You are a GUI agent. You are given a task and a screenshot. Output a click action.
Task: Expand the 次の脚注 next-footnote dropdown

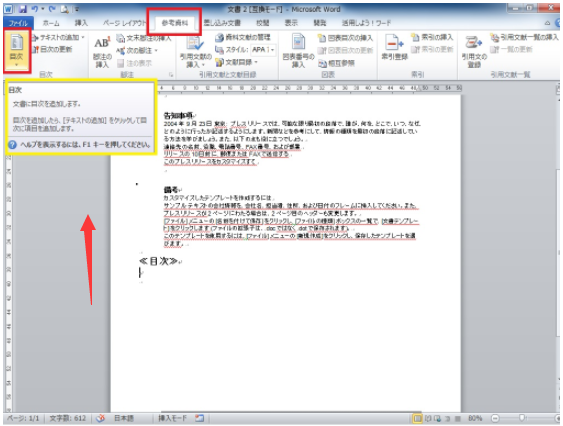[x=156, y=51]
